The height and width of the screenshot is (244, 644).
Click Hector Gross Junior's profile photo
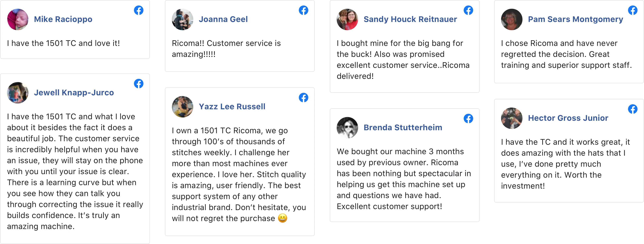pos(512,118)
